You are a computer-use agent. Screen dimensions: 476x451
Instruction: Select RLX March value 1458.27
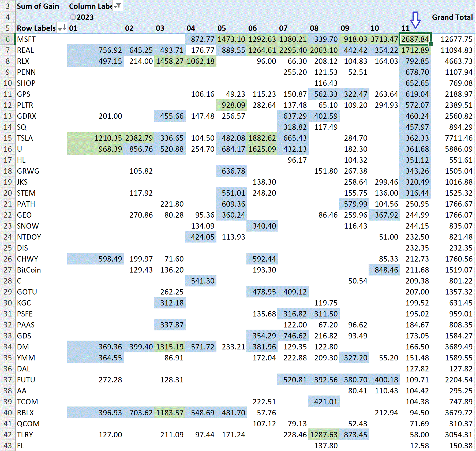coord(170,61)
